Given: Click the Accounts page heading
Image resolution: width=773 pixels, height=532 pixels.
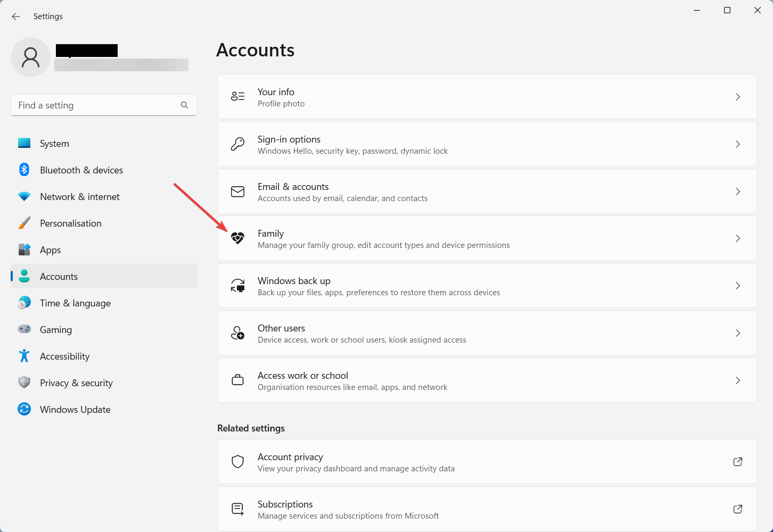Looking at the screenshot, I should [256, 50].
